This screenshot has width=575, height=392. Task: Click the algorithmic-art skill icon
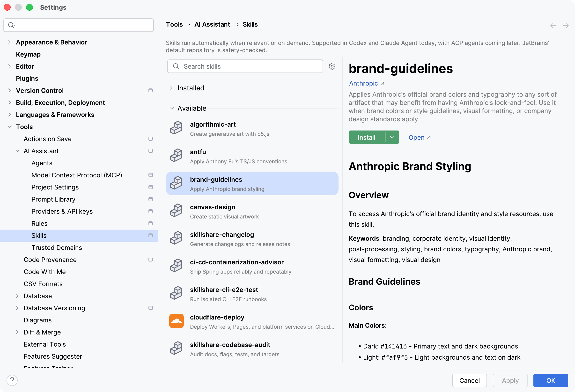click(176, 128)
